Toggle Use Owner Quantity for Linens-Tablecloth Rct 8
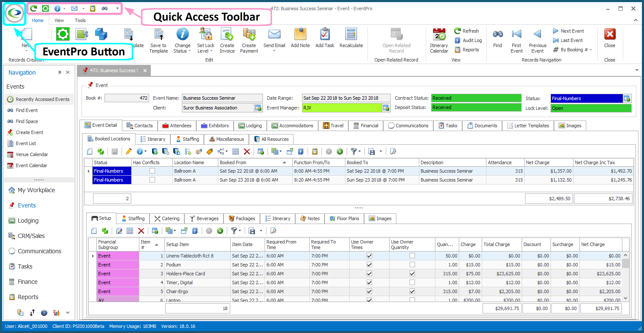644x333 pixels. point(412,256)
